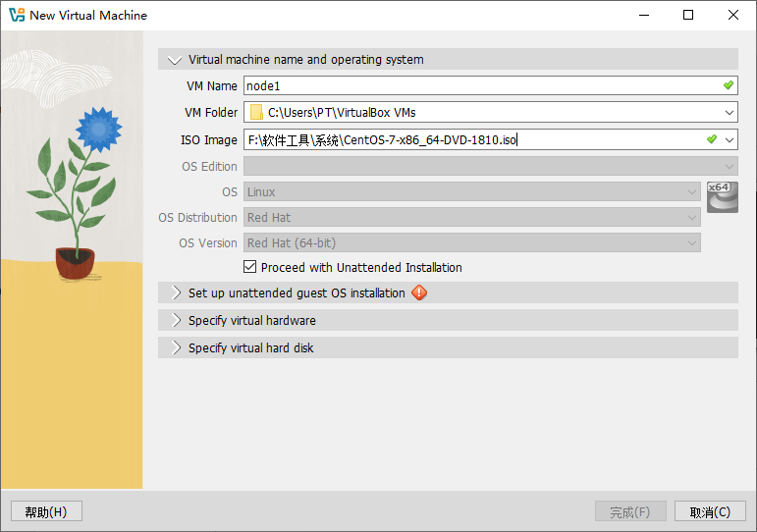The image size is (757, 532).
Task: Click the warning icon beside unattended installation
Action: [x=419, y=293]
